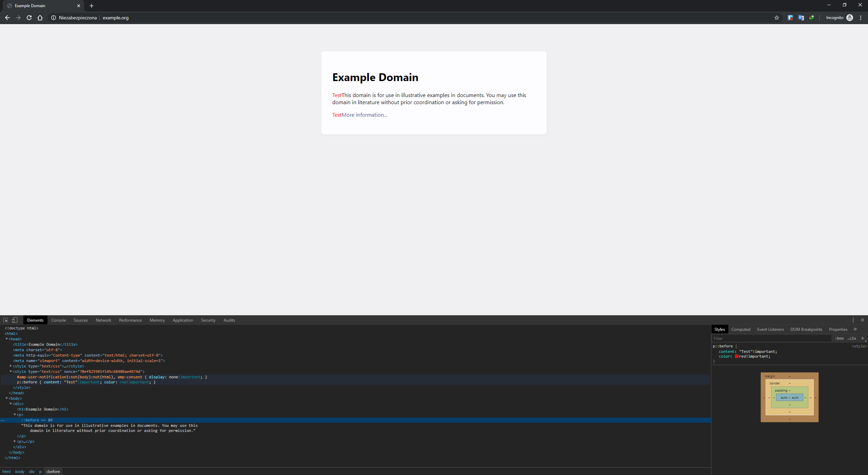
Task: Switch to the Console tab
Action: pos(58,320)
